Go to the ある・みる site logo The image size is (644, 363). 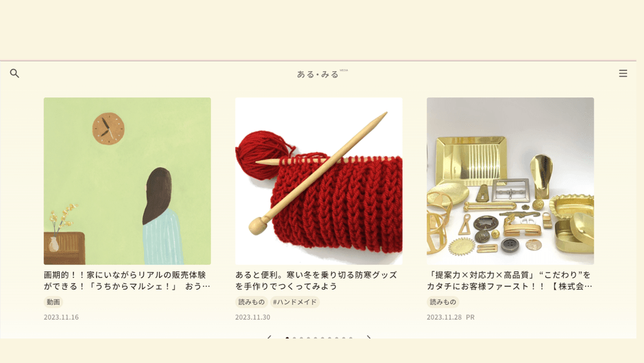(319, 75)
